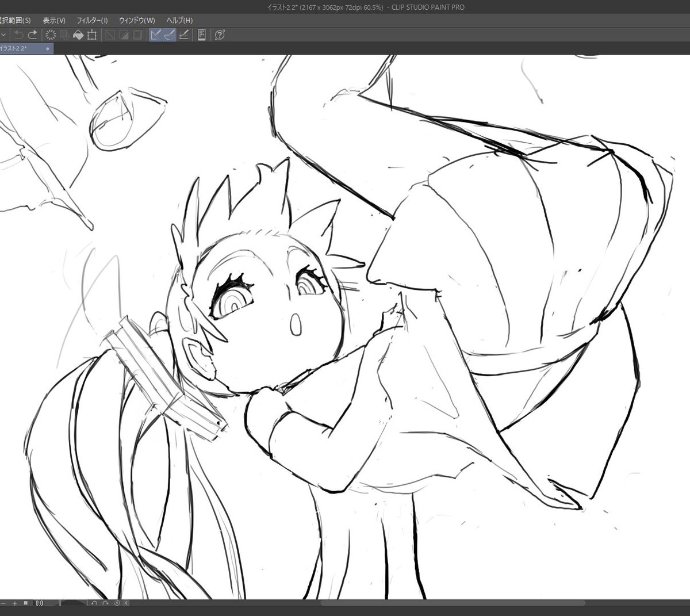
Task: Click the Scale/Rotate transform icon
Action: pos(92,35)
